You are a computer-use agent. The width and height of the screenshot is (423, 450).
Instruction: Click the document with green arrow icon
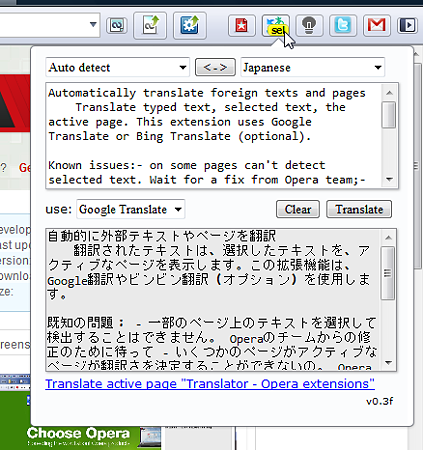tap(150, 25)
